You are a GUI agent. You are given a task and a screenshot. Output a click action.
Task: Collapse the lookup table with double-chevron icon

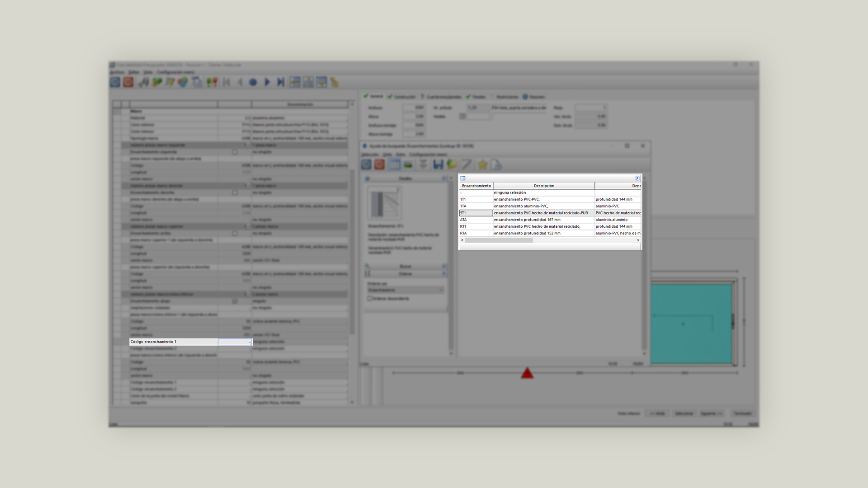click(x=637, y=178)
